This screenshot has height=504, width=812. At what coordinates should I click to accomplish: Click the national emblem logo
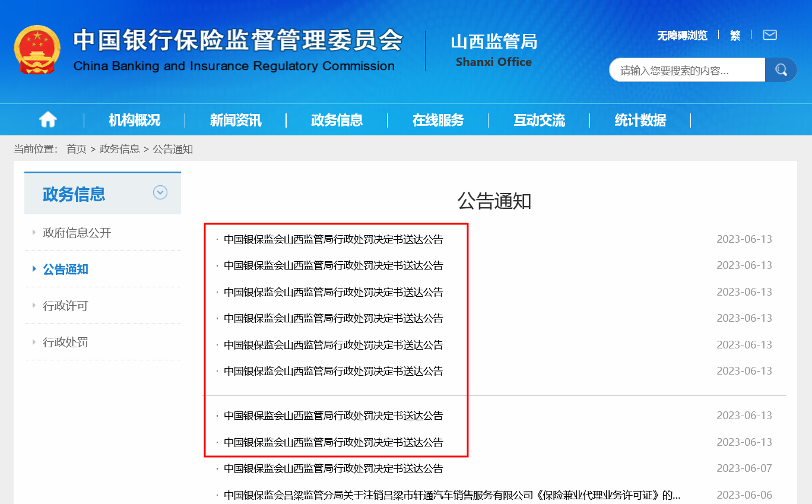click(x=37, y=50)
